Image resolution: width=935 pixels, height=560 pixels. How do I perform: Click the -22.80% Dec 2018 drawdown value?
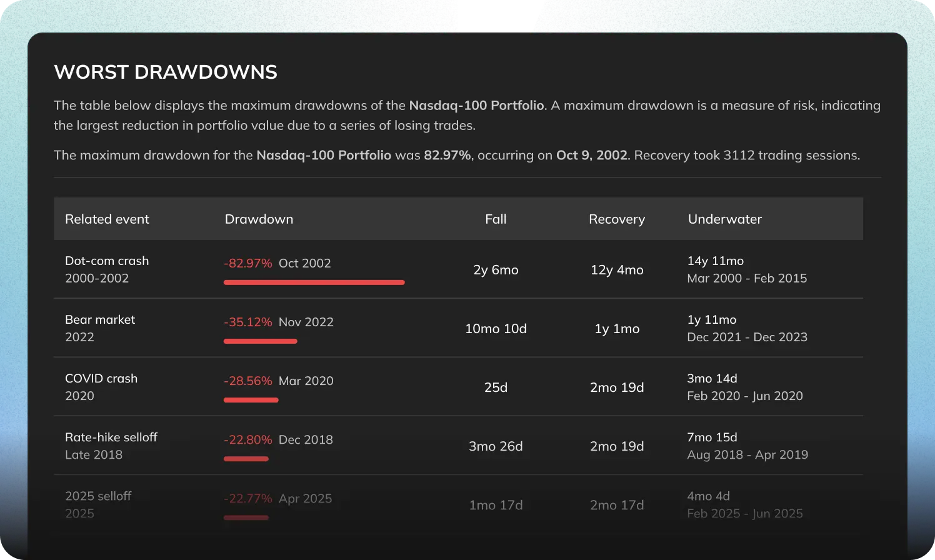[278, 439]
